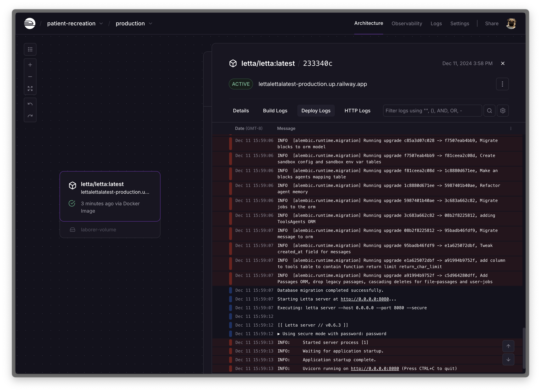Click inside the log filter input field
Screen dimensions: 541x392
(432, 111)
